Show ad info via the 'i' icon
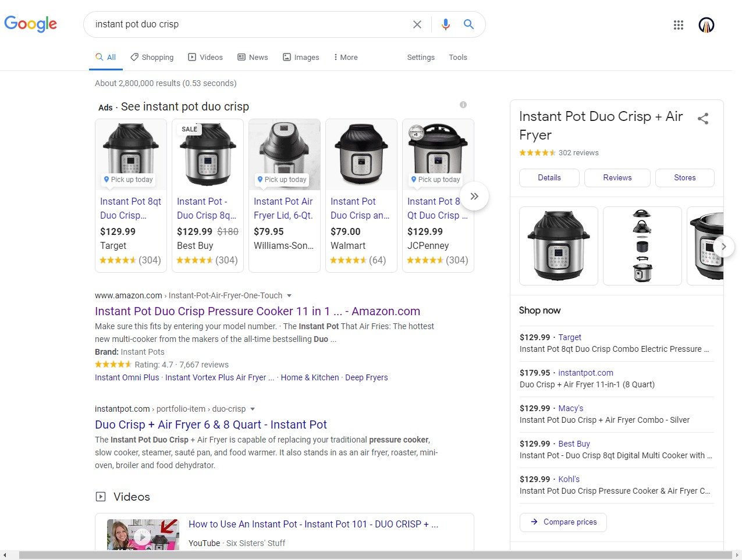The height and width of the screenshot is (560, 742). [x=463, y=105]
